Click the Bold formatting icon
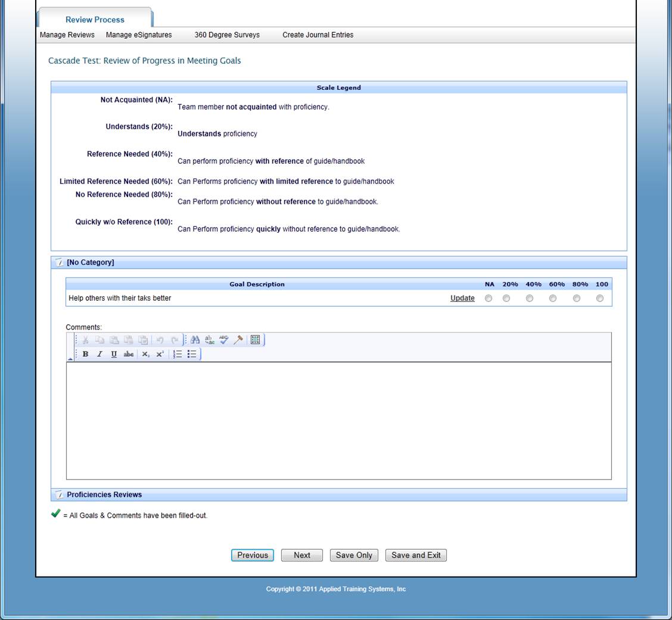Viewport: 672px width, 620px height. point(85,354)
